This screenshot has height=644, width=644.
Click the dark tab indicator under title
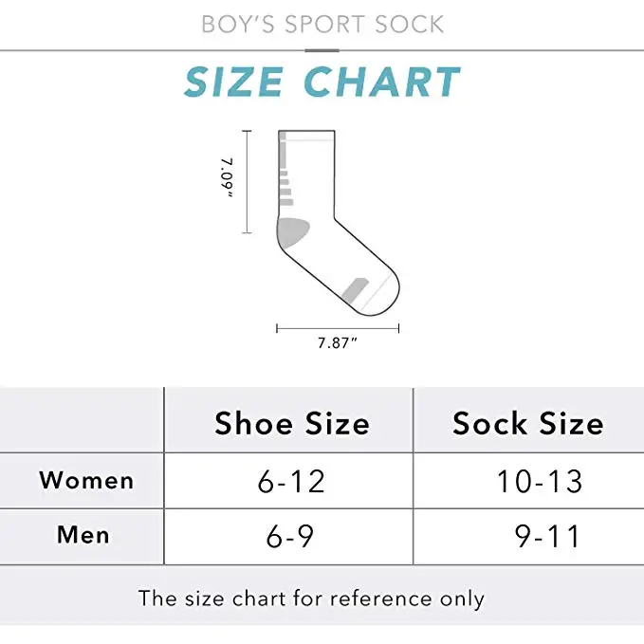point(322,51)
